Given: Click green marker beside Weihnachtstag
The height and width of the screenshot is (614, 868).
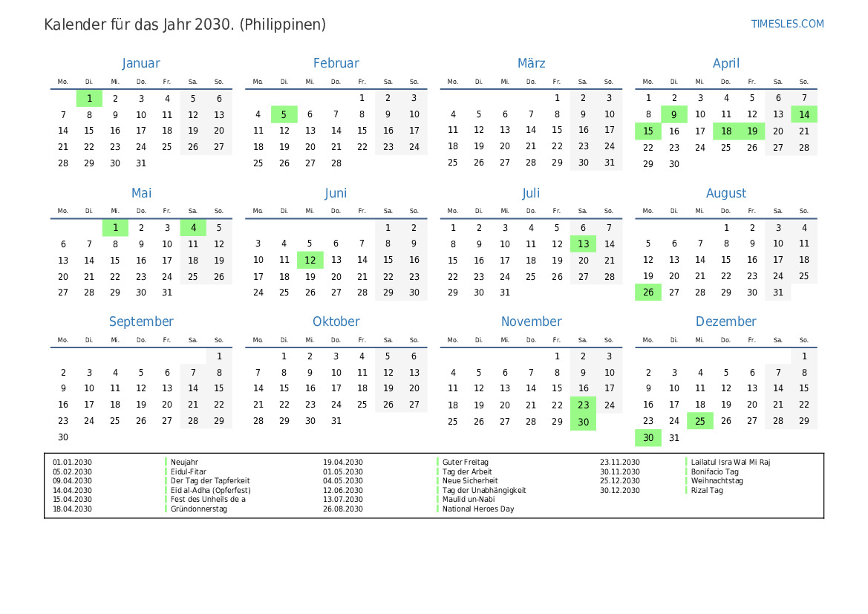Looking at the screenshot, I should 687,480.
